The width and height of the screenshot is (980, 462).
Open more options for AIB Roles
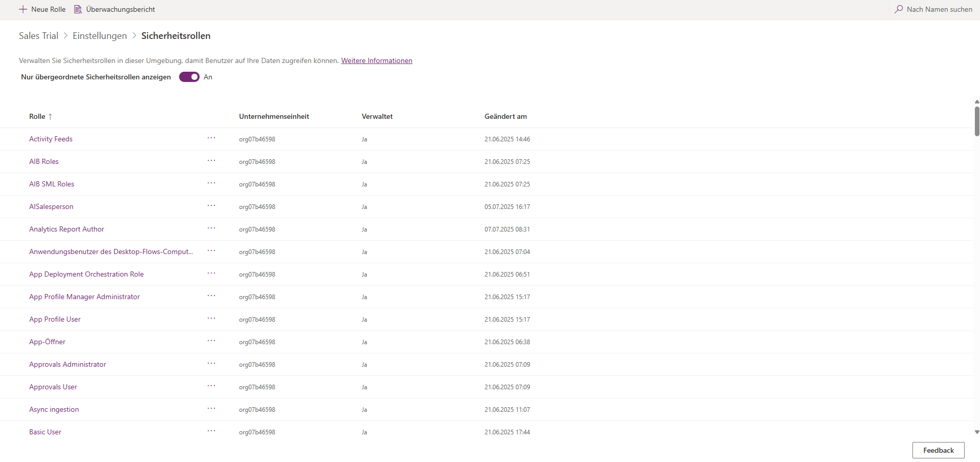coord(211,161)
